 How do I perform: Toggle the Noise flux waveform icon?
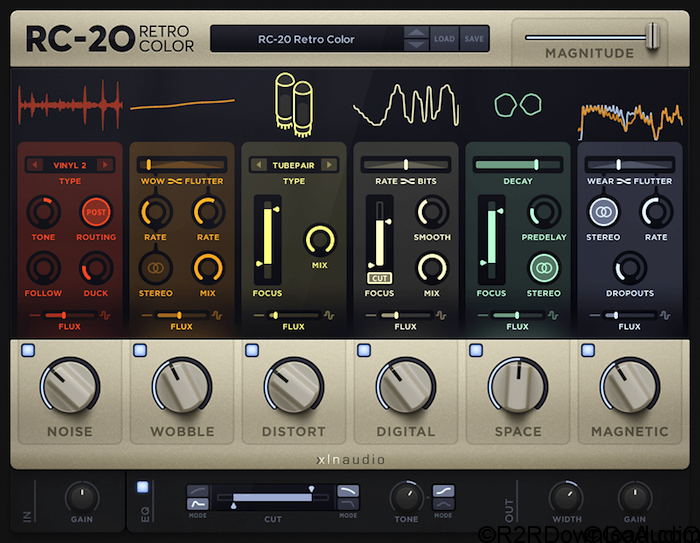[105, 315]
